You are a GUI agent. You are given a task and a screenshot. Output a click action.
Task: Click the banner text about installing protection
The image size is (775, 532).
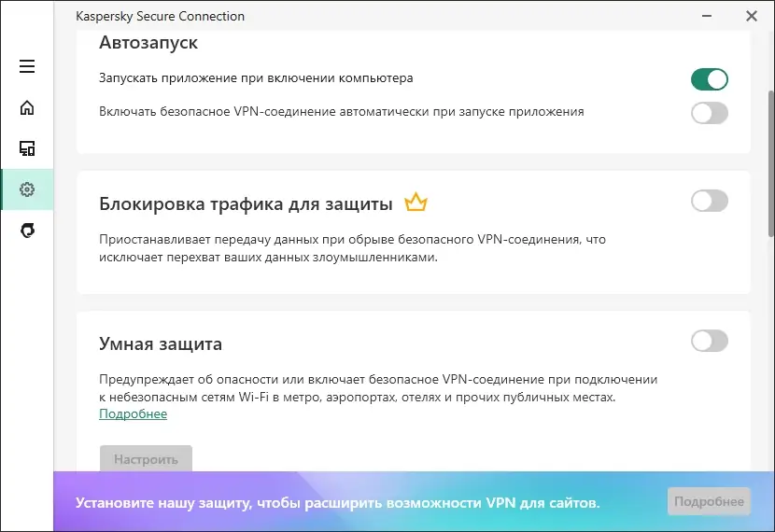point(338,503)
